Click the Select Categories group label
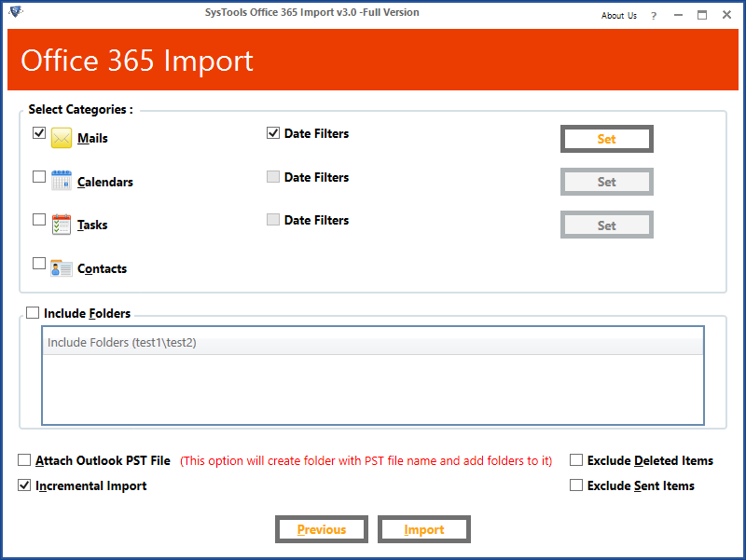The width and height of the screenshot is (746, 560). click(80, 109)
